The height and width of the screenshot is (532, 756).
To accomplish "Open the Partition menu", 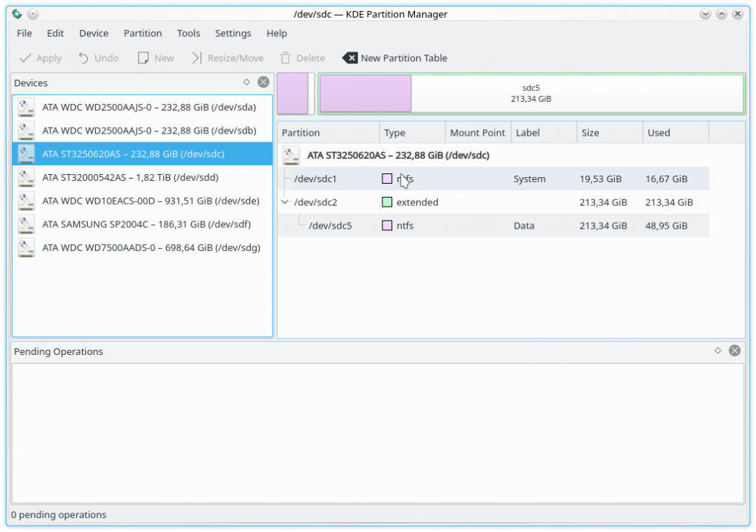I will click(x=142, y=33).
